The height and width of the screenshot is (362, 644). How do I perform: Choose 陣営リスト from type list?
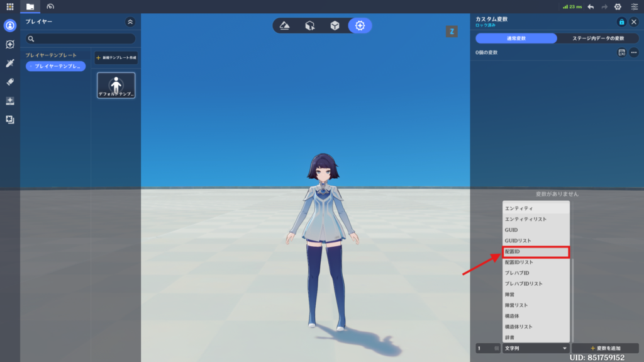point(536,305)
